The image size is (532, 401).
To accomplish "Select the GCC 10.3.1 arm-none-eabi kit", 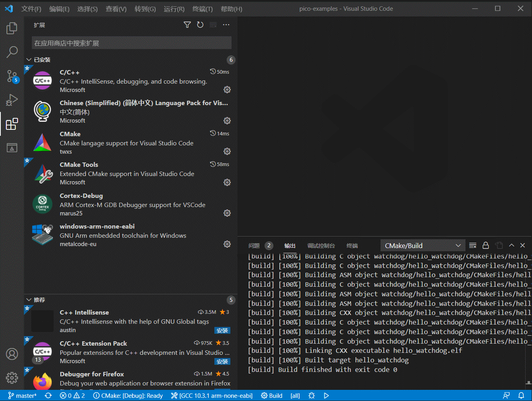I will tap(212, 395).
